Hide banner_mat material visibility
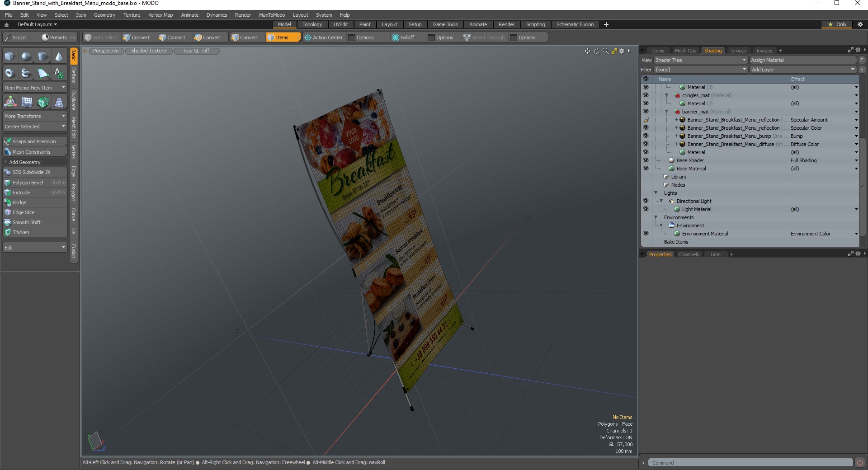This screenshot has width=868, height=470. 646,112
